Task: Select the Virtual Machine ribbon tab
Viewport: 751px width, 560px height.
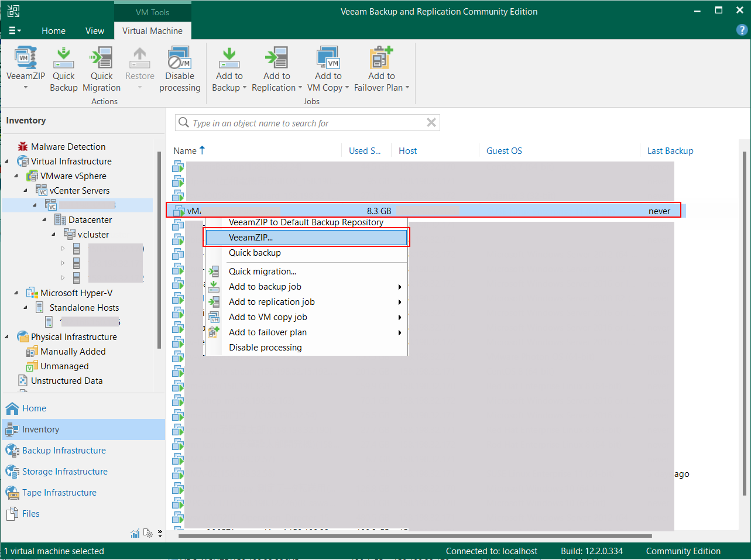Action: [x=152, y=30]
